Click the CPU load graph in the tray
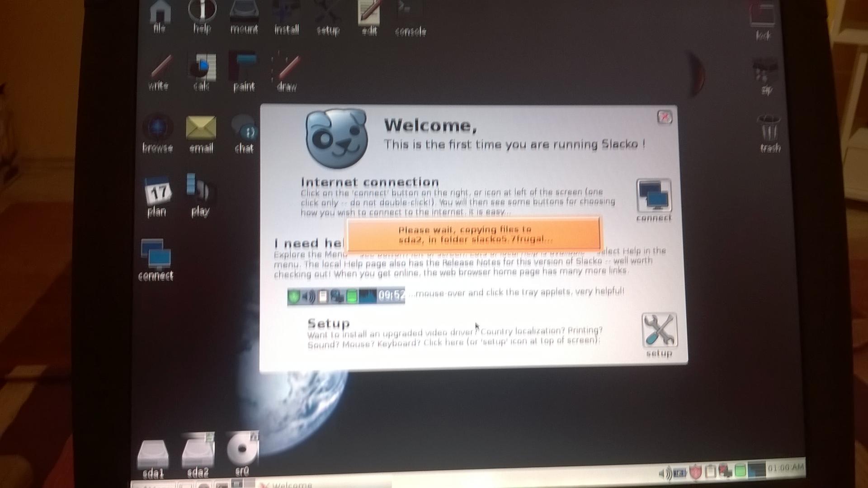Viewport: 868px width, 488px height. point(756,469)
